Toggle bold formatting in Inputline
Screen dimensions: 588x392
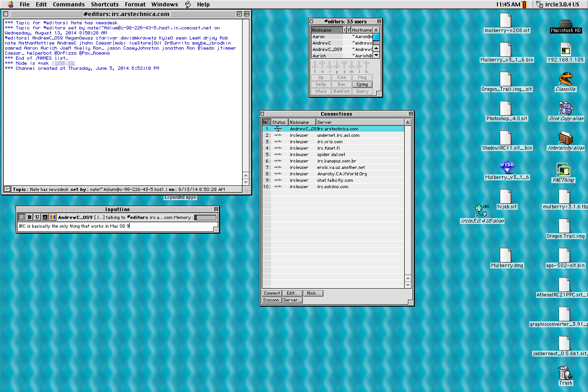[x=29, y=217]
